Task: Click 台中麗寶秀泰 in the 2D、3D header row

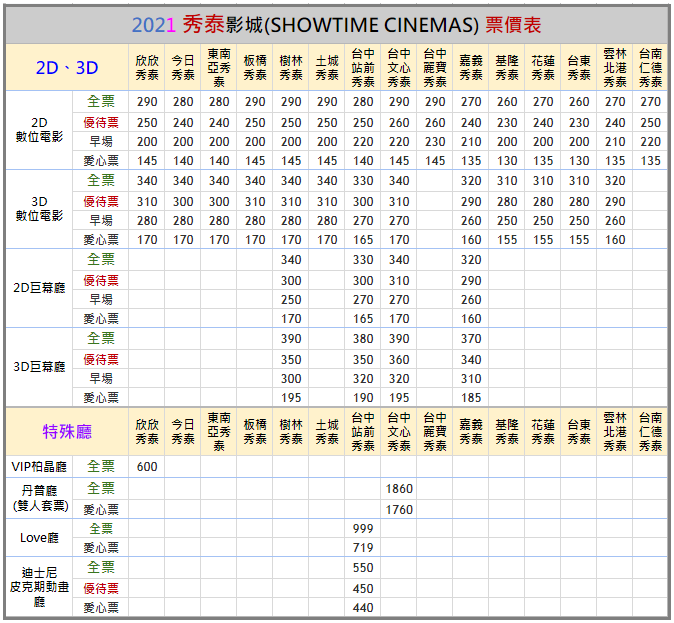Action: tap(435, 68)
